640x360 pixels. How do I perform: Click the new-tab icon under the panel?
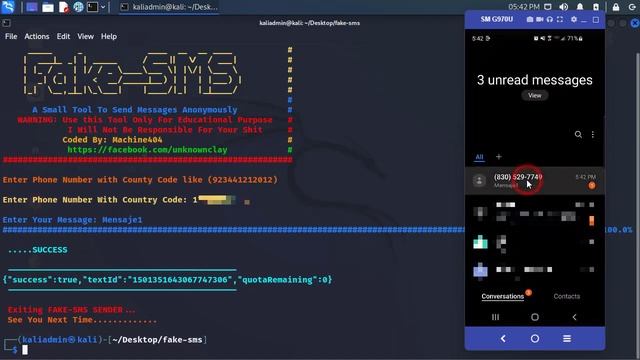point(6,23)
